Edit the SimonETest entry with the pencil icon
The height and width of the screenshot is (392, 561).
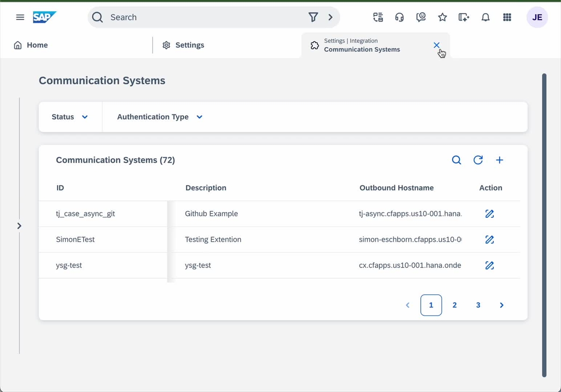tap(489, 239)
